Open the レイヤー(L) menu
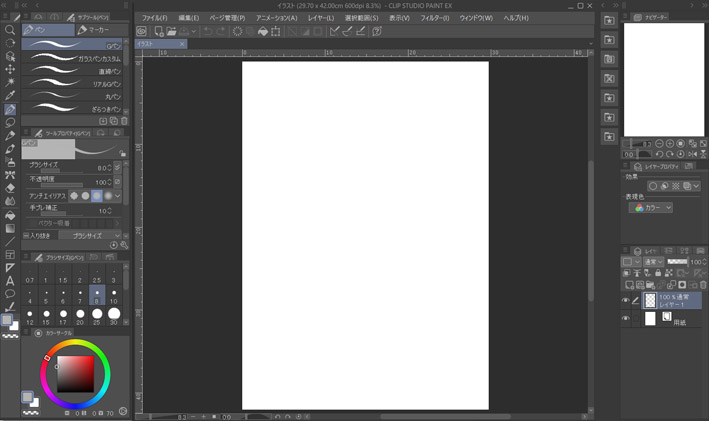The height and width of the screenshot is (421, 709). 320,18
